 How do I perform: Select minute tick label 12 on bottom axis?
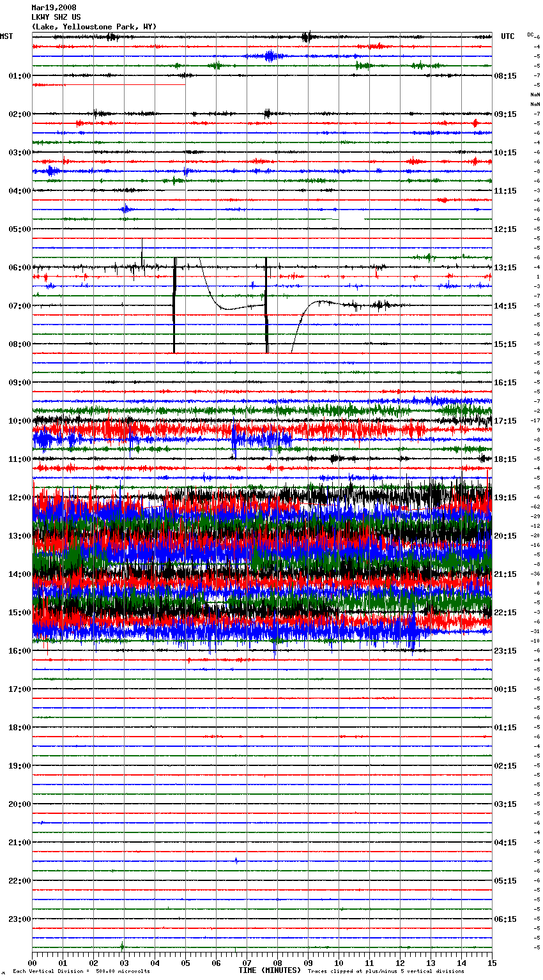pos(400,963)
